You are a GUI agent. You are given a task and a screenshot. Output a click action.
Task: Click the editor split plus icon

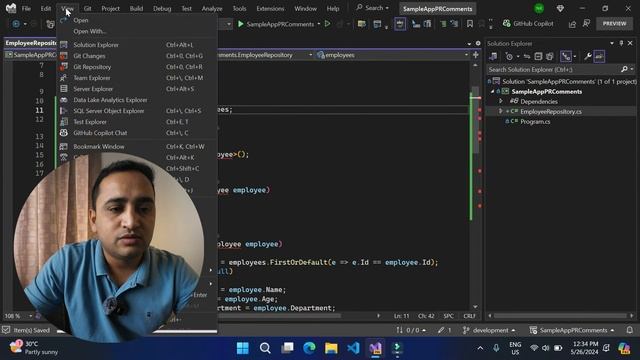click(476, 55)
